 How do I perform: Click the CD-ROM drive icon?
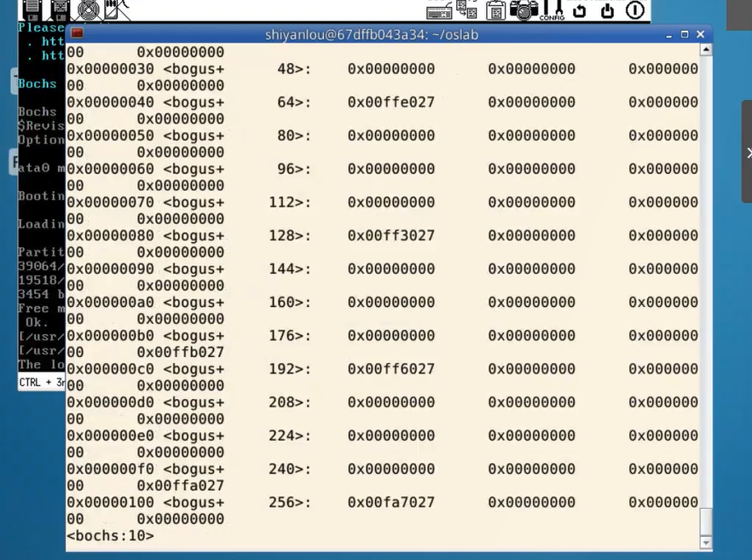[89, 9]
